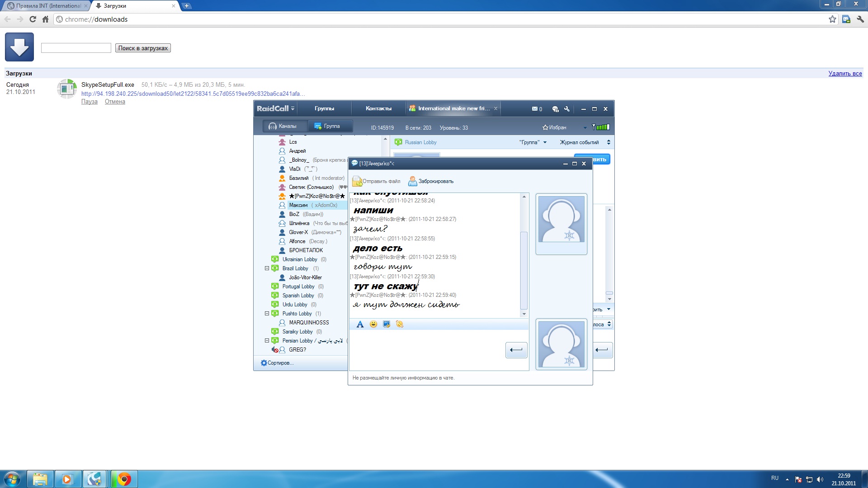
Task: Open the "Группа" dropdown
Action: pos(533,142)
